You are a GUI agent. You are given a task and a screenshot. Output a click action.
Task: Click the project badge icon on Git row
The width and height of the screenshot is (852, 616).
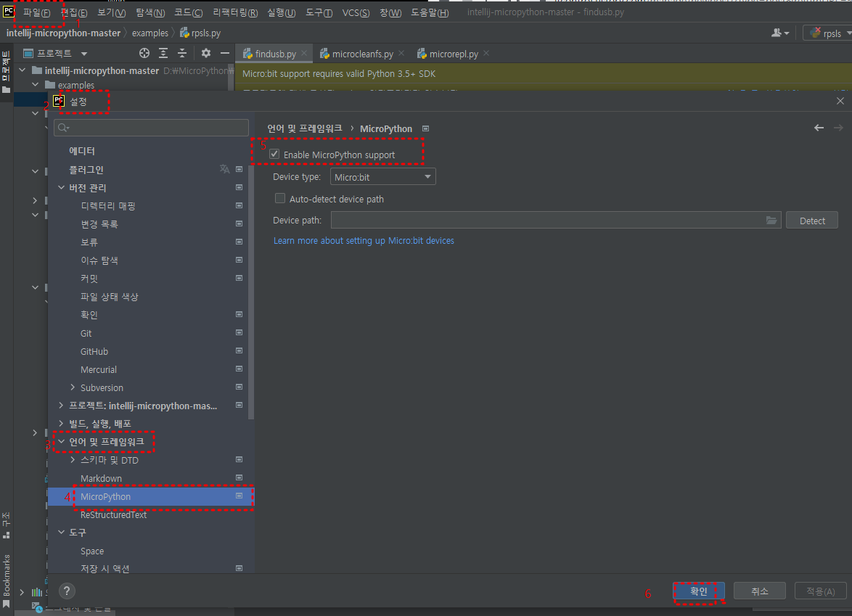click(239, 332)
